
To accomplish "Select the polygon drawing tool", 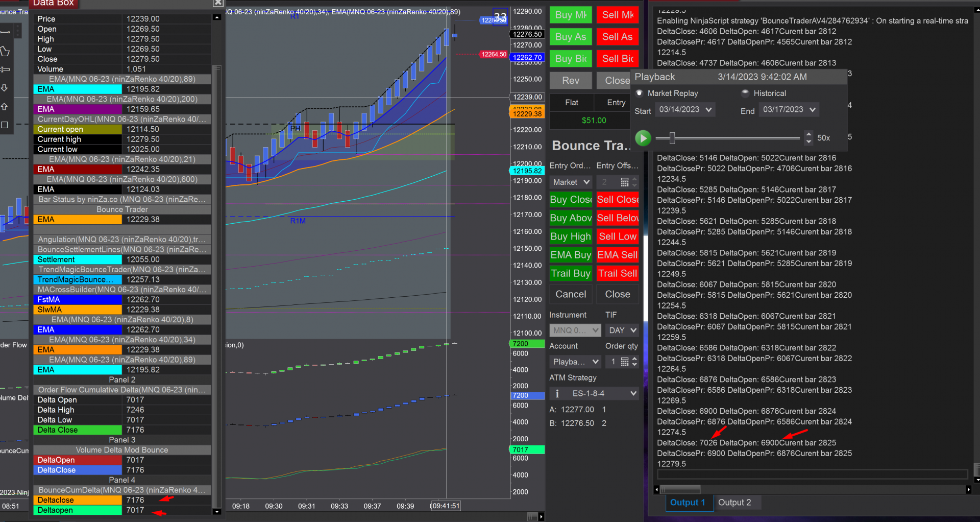I will (x=5, y=51).
